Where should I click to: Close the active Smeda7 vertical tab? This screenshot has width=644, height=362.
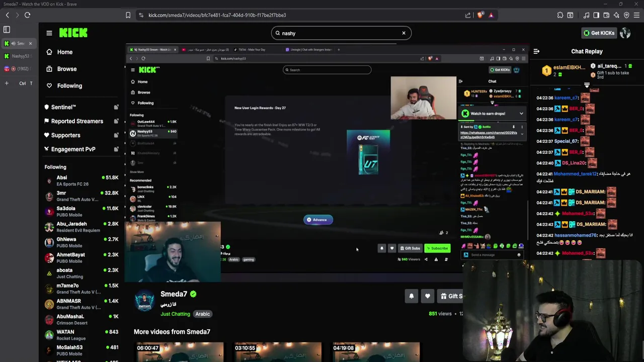pos(30,43)
